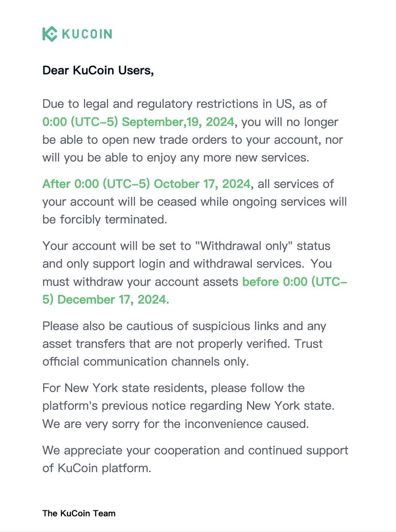Click the "be forcibly terminated." line

[105, 219]
